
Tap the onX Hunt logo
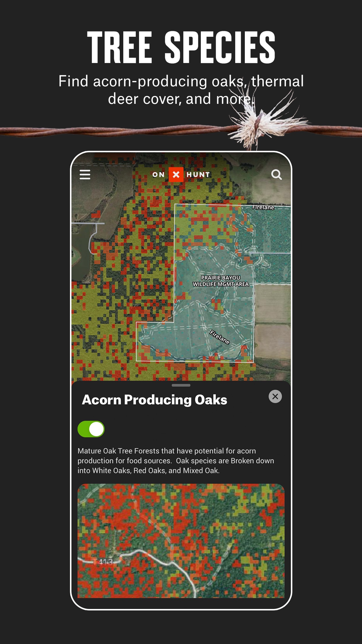tap(181, 174)
